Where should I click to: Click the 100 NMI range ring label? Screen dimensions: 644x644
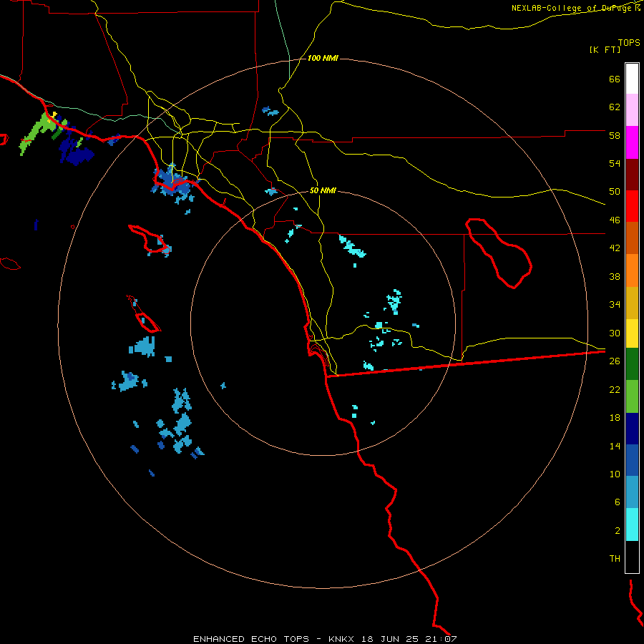(x=323, y=59)
